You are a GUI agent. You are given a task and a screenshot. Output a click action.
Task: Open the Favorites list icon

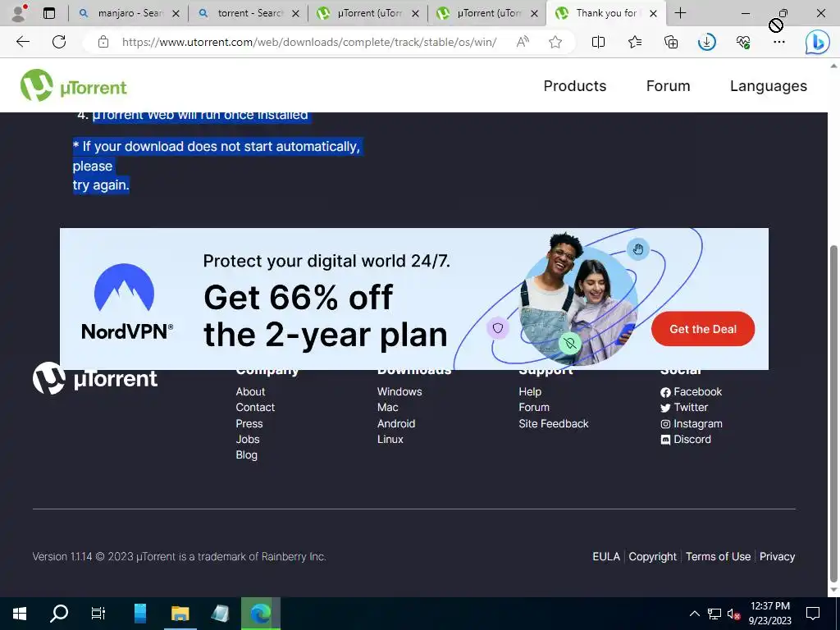pyautogui.click(x=635, y=42)
